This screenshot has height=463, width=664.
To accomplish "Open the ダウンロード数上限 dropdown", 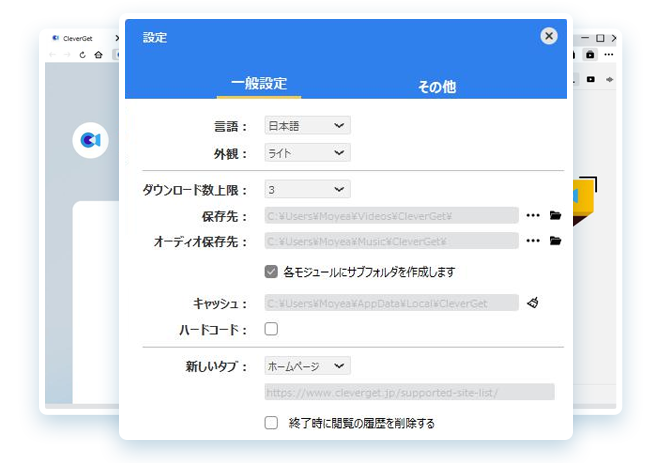I will [x=307, y=189].
